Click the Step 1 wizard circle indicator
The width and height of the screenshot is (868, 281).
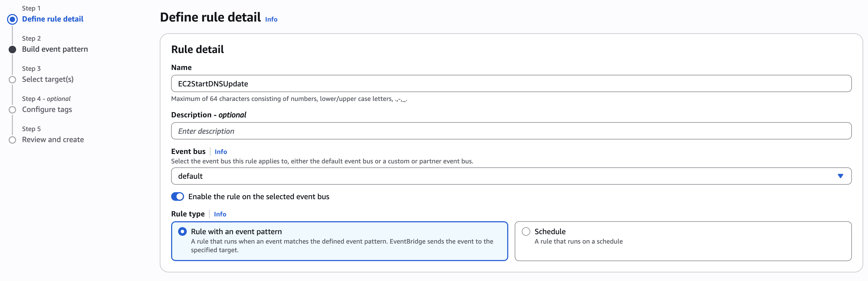coord(12,19)
